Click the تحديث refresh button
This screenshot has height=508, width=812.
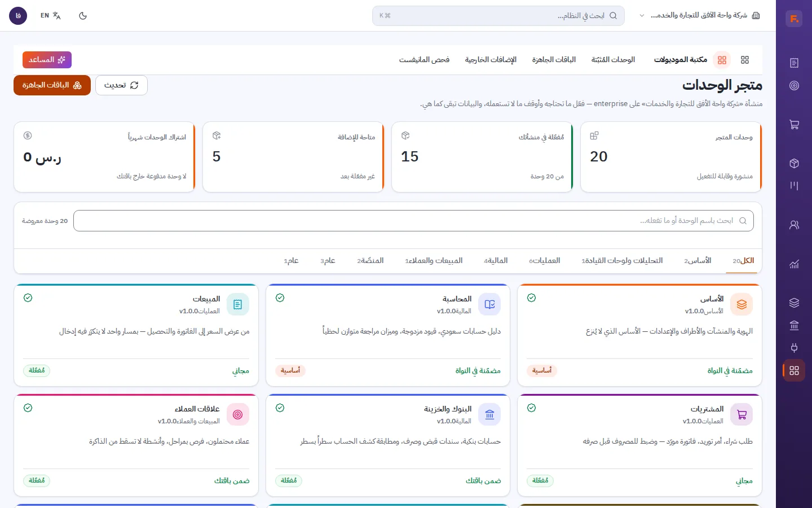coord(121,85)
